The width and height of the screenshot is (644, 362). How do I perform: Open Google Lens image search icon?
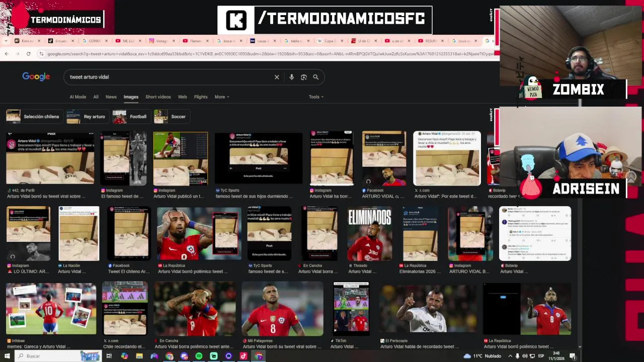coord(303,77)
